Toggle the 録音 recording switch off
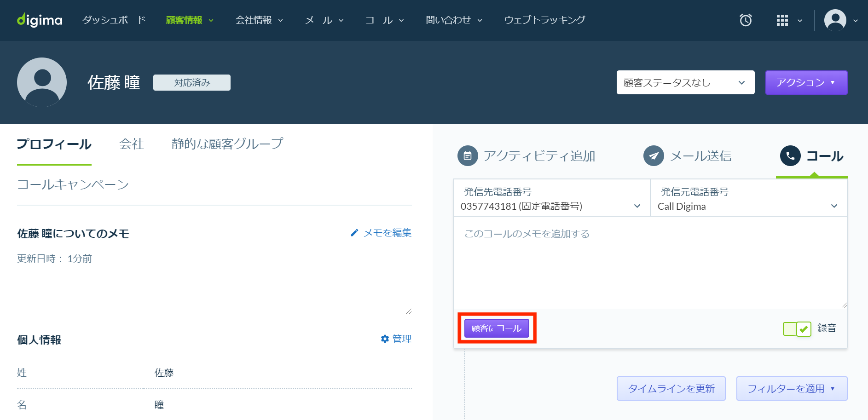868x420 pixels. 791,328
